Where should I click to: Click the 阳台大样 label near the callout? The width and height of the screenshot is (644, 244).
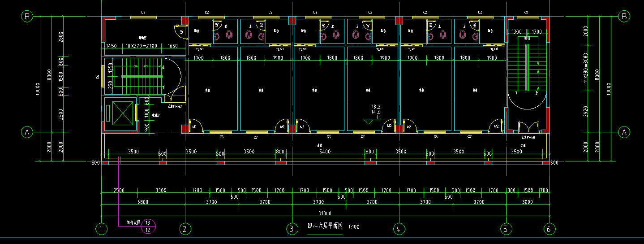[133, 222]
